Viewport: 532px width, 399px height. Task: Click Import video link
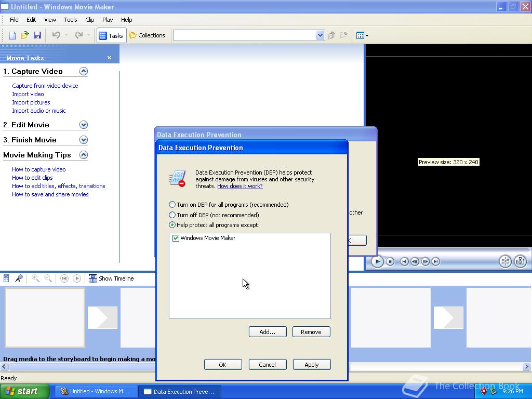click(28, 94)
